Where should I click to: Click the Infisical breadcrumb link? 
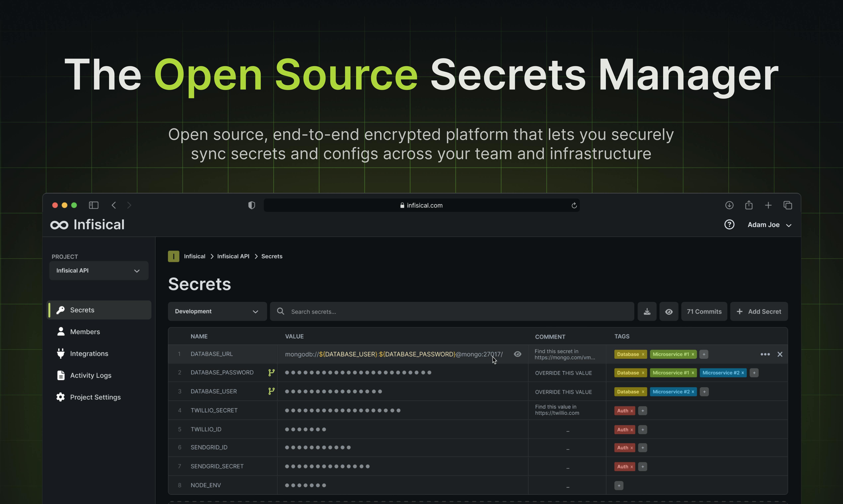click(194, 256)
